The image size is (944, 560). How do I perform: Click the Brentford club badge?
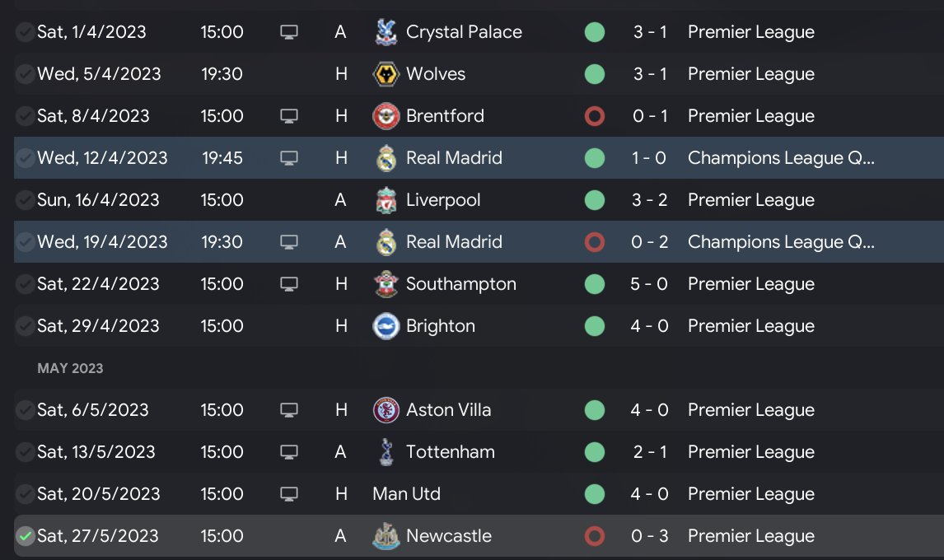click(385, 116)
